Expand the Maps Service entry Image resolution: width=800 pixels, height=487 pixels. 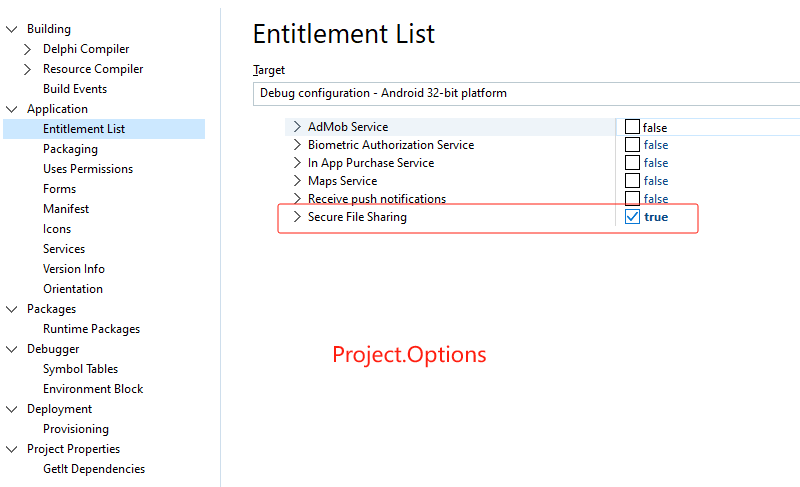pyautogui.click(x=297, y=181)
